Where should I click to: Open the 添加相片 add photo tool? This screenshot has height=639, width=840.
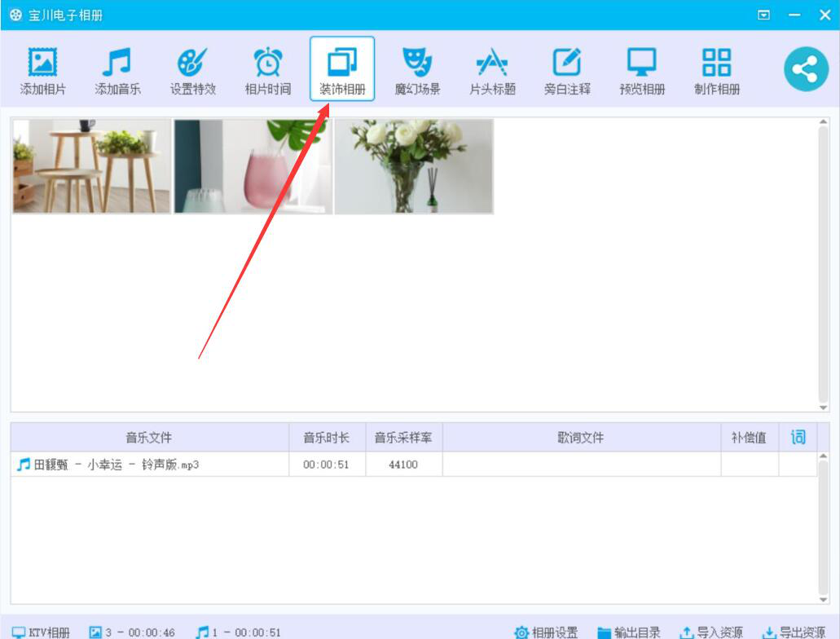coord(43,71)
